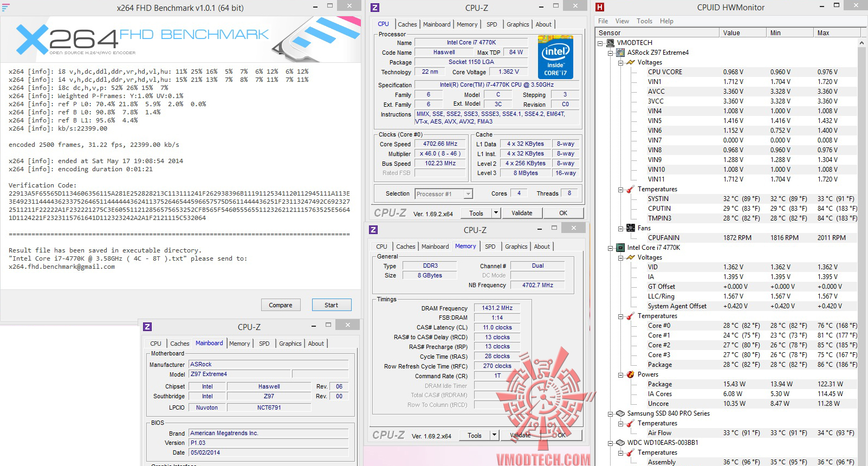Click the Core Speed value 4702.66 MHz
The height and width of the screenshot is (466, 868).
coord(441,144)
